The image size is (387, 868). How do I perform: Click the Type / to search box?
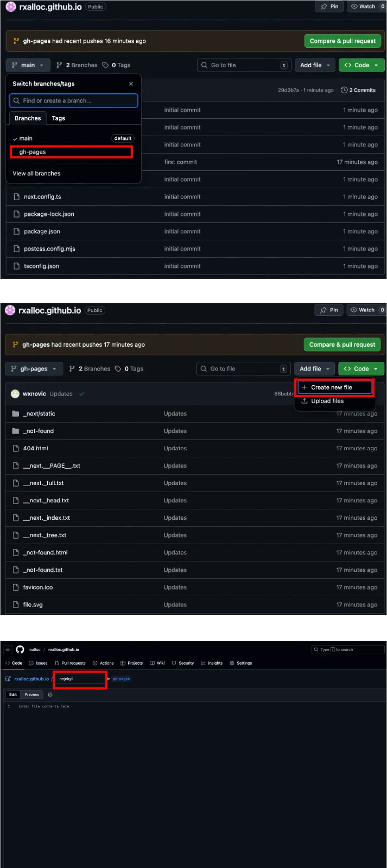(x=348, y=649)
